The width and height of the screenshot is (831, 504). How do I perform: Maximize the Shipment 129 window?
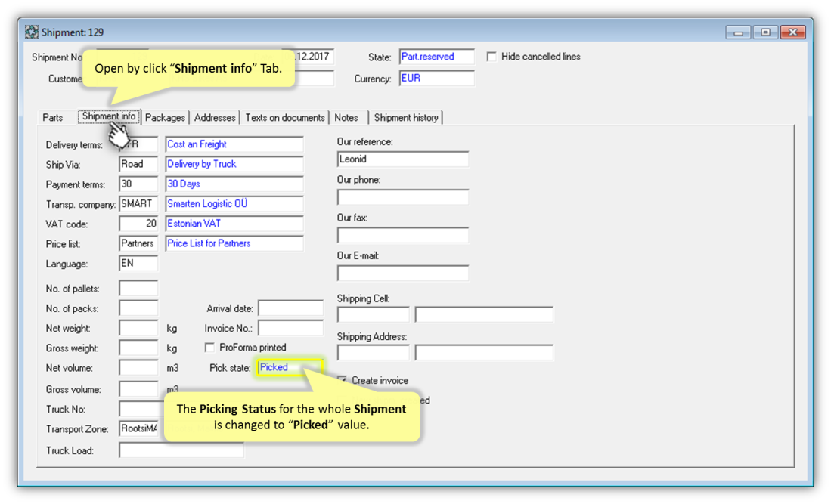765,32
